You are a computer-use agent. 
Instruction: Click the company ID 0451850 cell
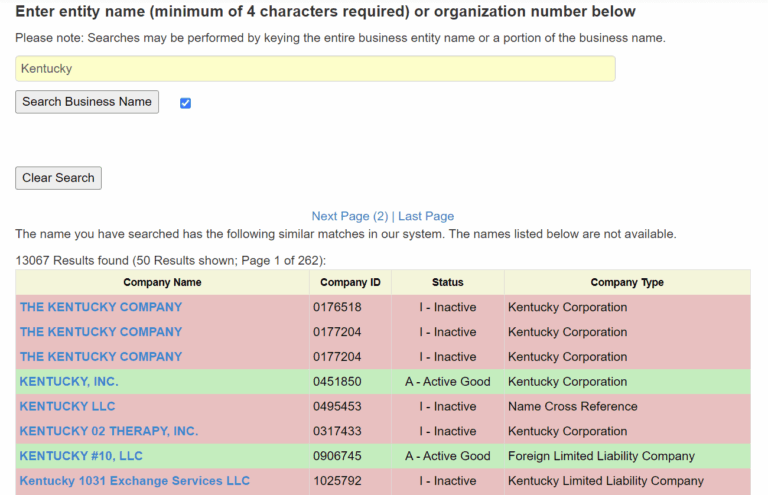tap(337, 381)
